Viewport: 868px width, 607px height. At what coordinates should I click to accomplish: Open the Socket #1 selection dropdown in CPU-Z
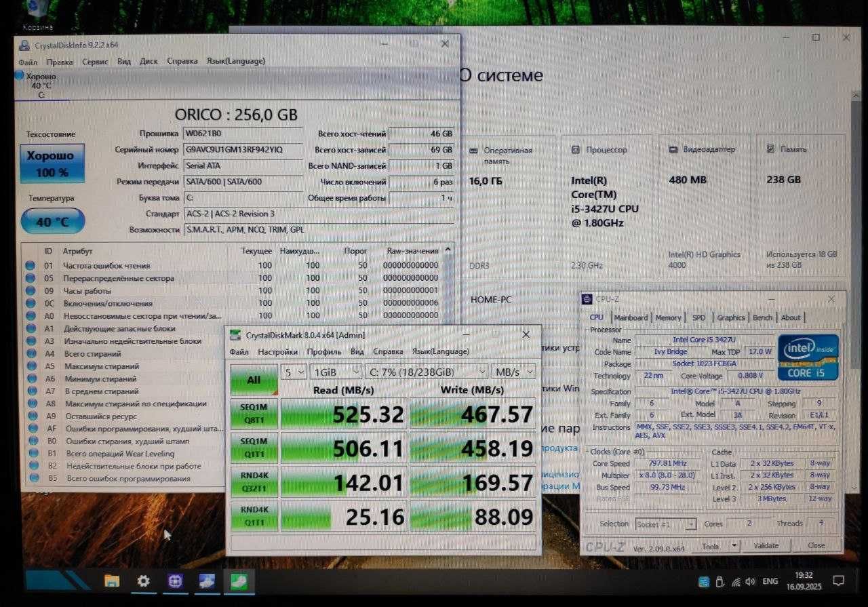pyautogui.click(x=666, y=524)
